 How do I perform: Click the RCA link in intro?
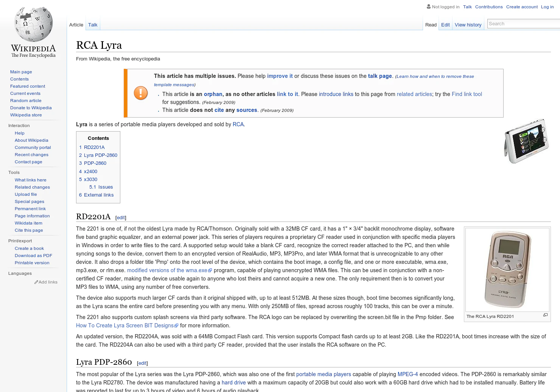(x=238, y=124)
